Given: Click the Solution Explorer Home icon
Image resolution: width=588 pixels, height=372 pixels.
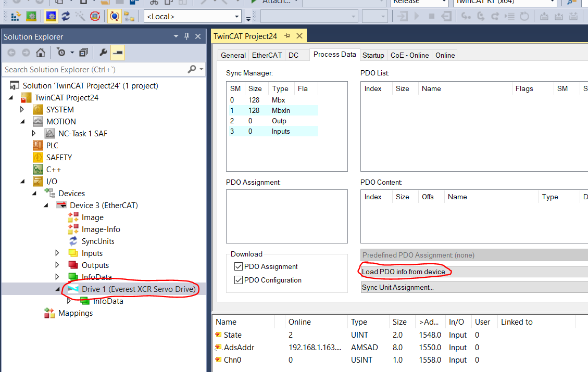Looking at the screenshot, I should coord(40,53).
